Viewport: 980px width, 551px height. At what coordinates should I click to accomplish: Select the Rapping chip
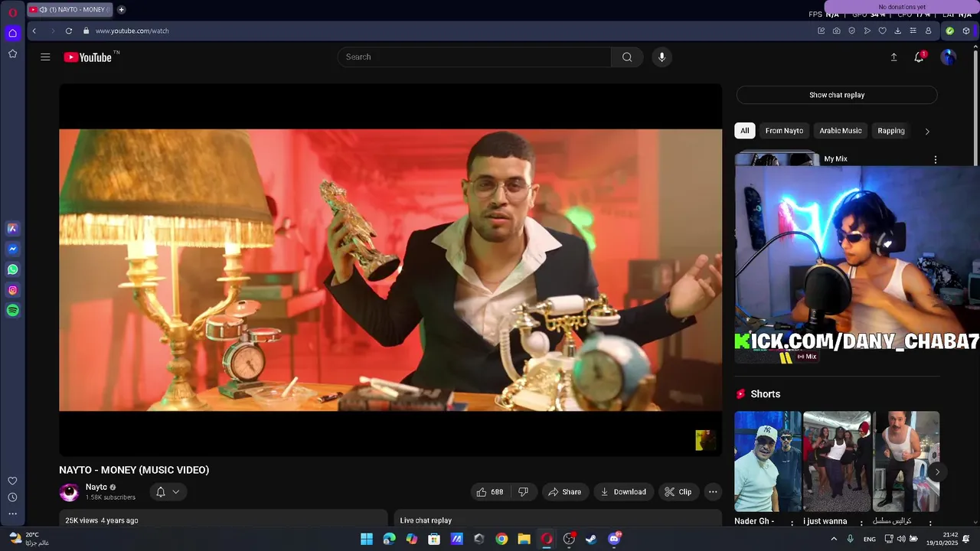point(891,131)
